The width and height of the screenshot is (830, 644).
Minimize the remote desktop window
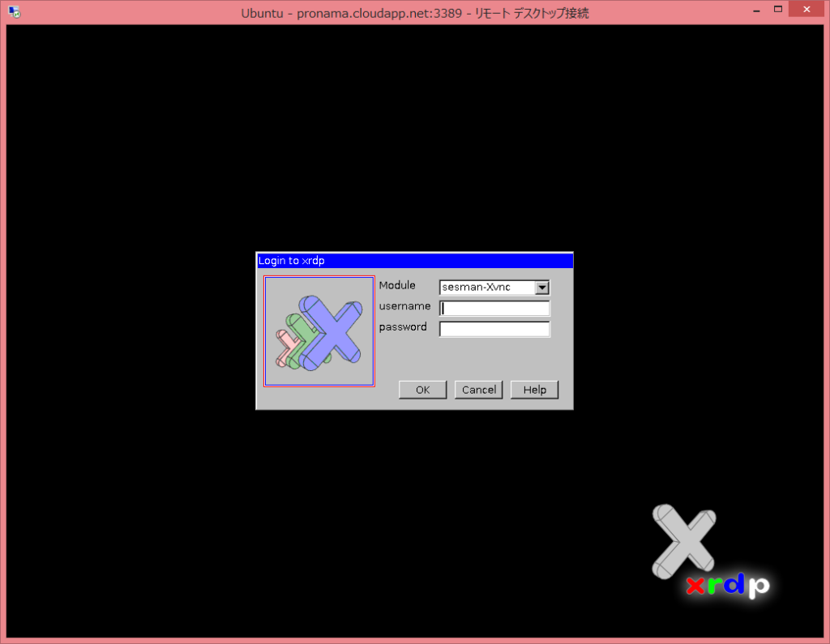[755, 9]
